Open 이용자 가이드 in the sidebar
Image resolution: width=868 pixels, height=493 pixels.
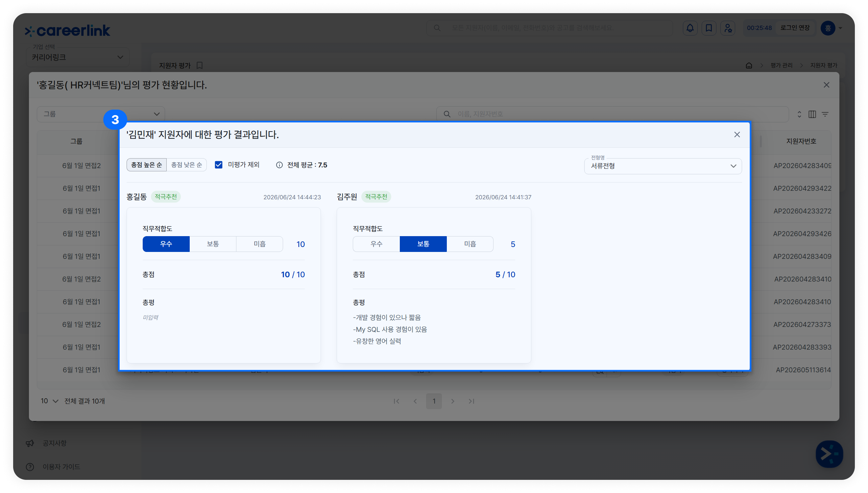pos(61,467)
